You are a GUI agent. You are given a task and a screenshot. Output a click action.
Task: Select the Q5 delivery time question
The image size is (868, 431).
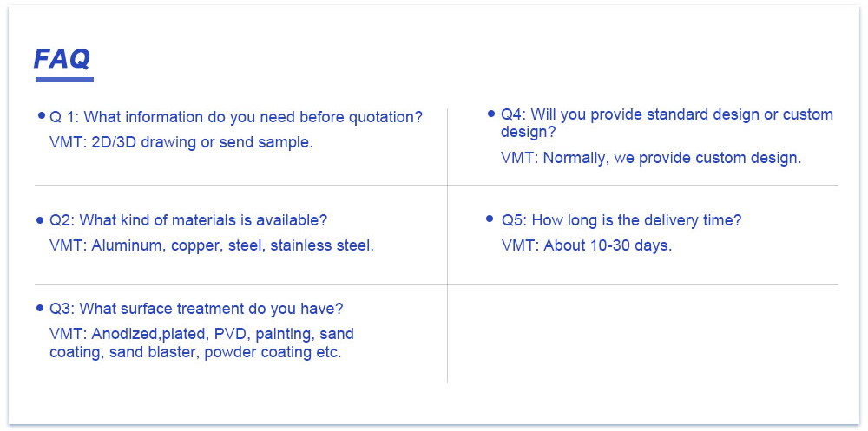click(621, 220)
